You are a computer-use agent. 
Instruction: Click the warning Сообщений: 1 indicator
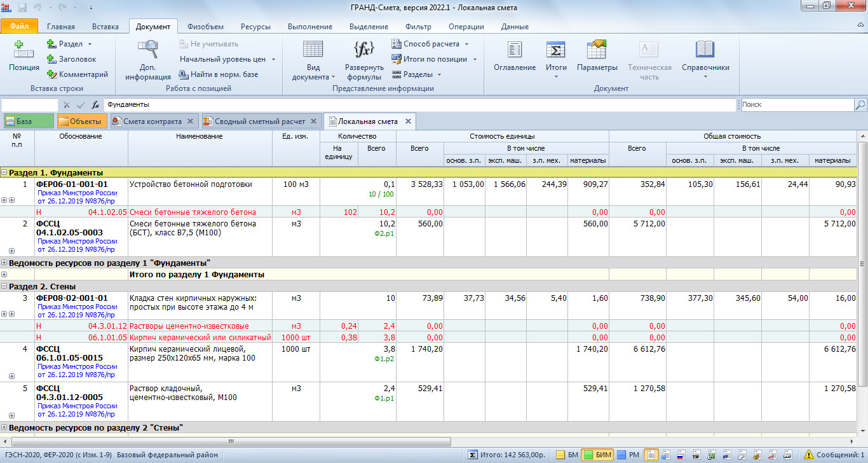834,455
